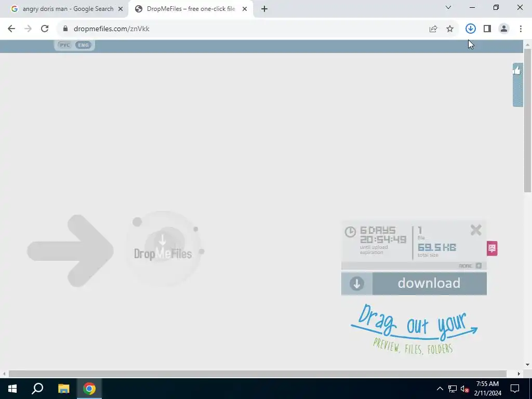The height and width of the screenshot is (399, 532).
Task: Expand the tab search chevron
Action: (x=448, y=7)
